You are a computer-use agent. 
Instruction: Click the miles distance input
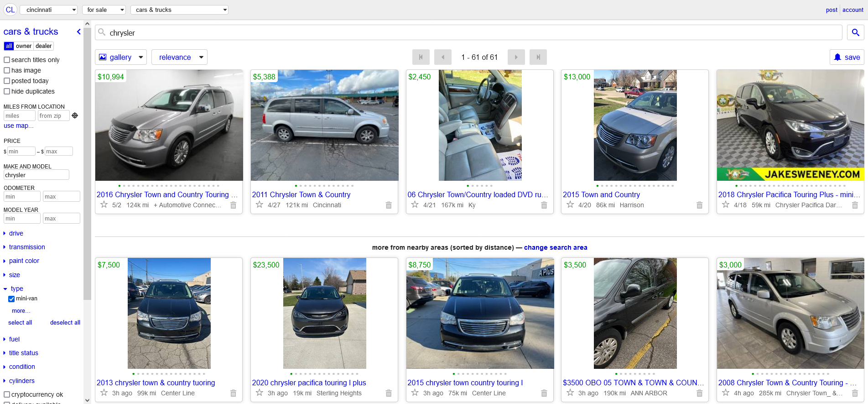20,115
